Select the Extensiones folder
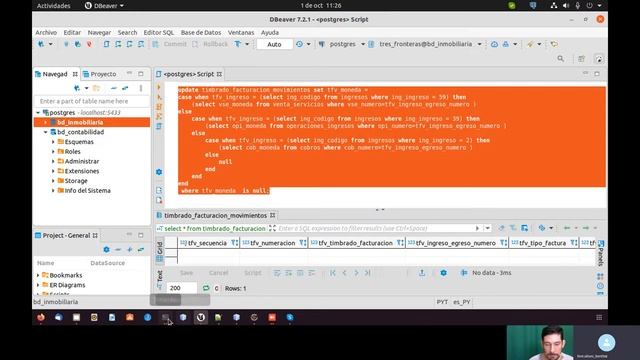 coord(82,171)
